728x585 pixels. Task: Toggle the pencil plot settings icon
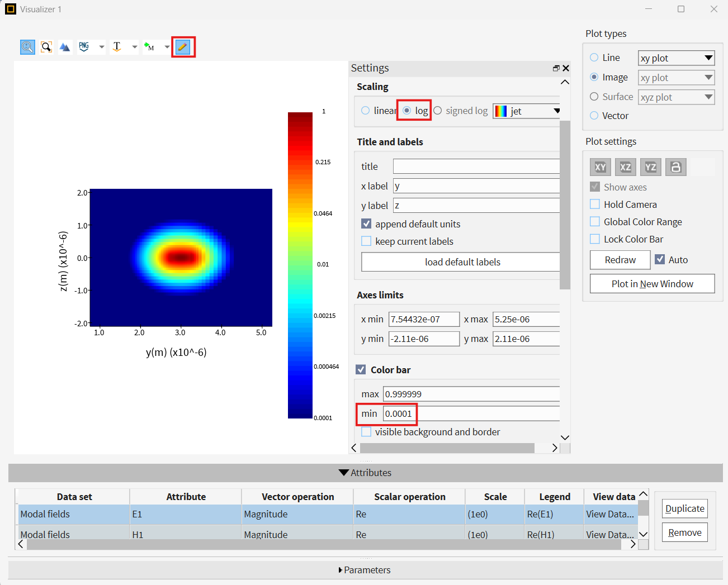coord(183,47)
